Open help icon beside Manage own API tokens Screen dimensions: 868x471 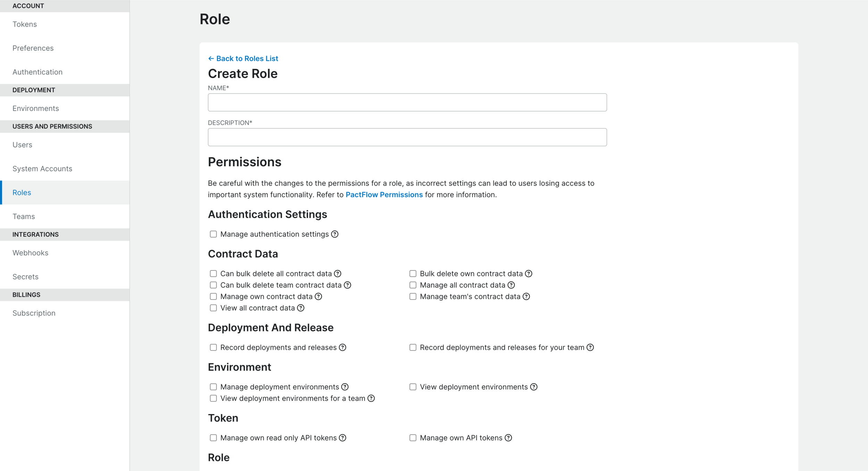point(508,438)
